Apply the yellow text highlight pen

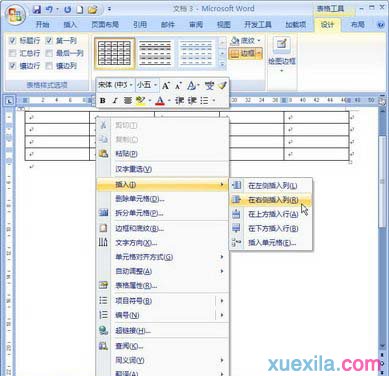coord(141,100)
